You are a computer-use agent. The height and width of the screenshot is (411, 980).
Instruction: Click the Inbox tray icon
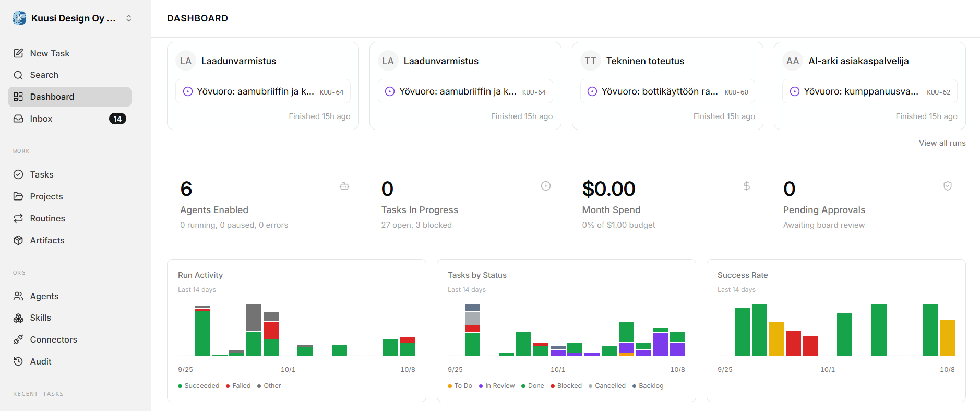(18, 119)
